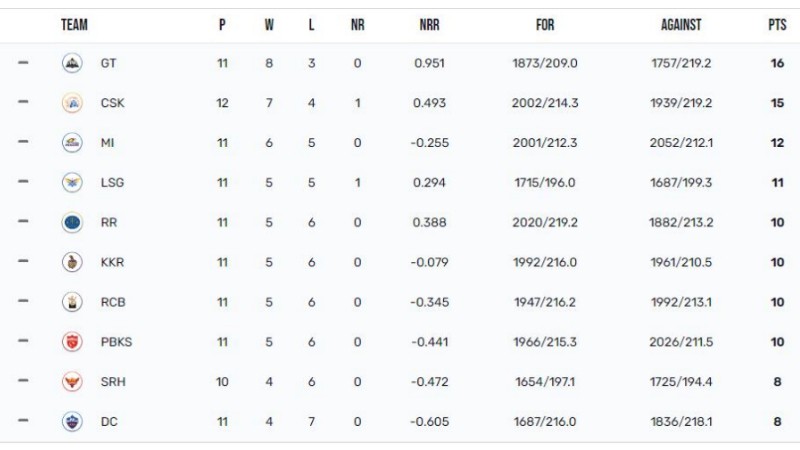This screenshot has width=800, height=450.
Task: Click the RR team logo
Action: (x=72, y=222)
